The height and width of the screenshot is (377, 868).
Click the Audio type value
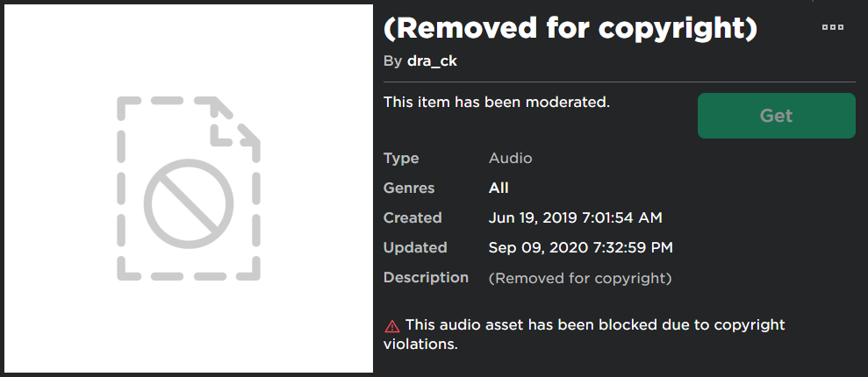[x=510, y=159]
